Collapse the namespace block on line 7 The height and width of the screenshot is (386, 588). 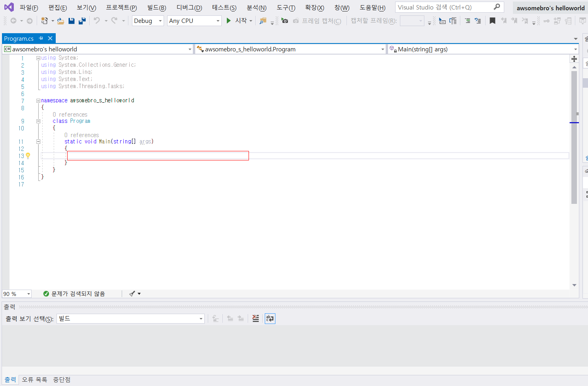click(38, 100)
